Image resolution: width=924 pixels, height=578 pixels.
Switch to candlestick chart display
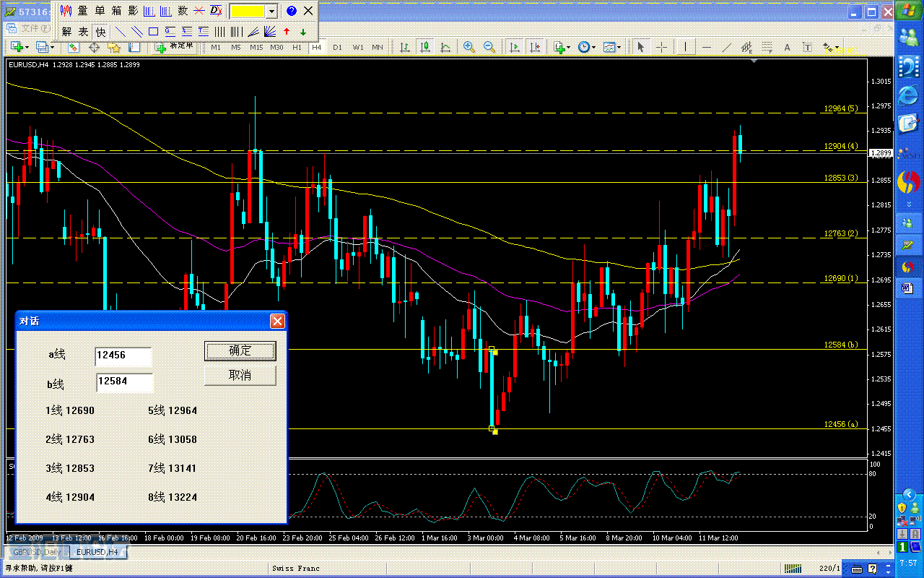425,47
